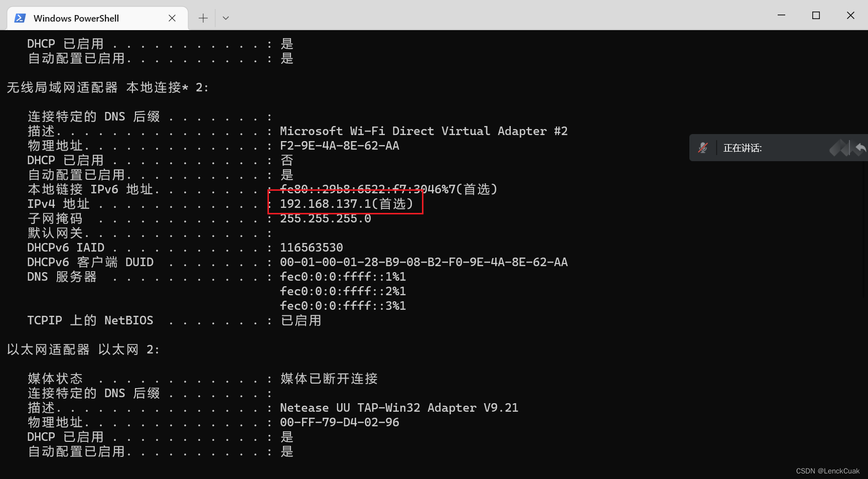The width and height of the screenshot is (868, 479).
Task: Click the physical address F2-9E-4A-8E-62-AA
Action: 340,145
